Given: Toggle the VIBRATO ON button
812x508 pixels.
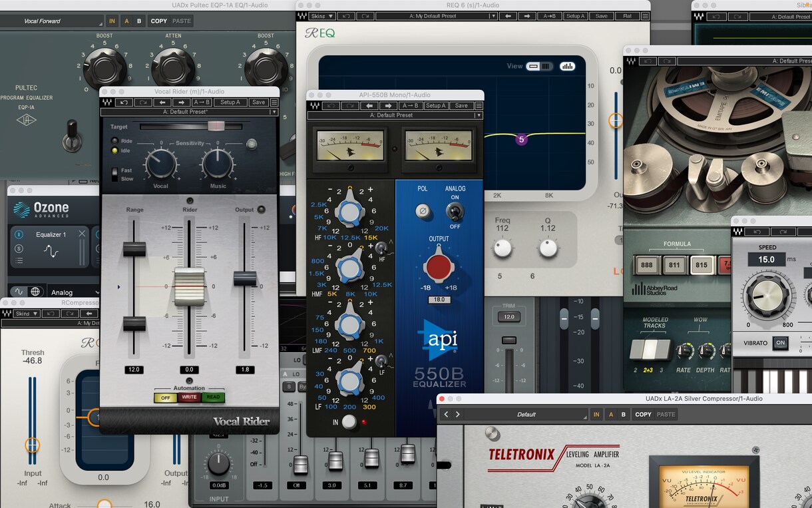Looking at the screenshot, I should [x=780, y=343].
